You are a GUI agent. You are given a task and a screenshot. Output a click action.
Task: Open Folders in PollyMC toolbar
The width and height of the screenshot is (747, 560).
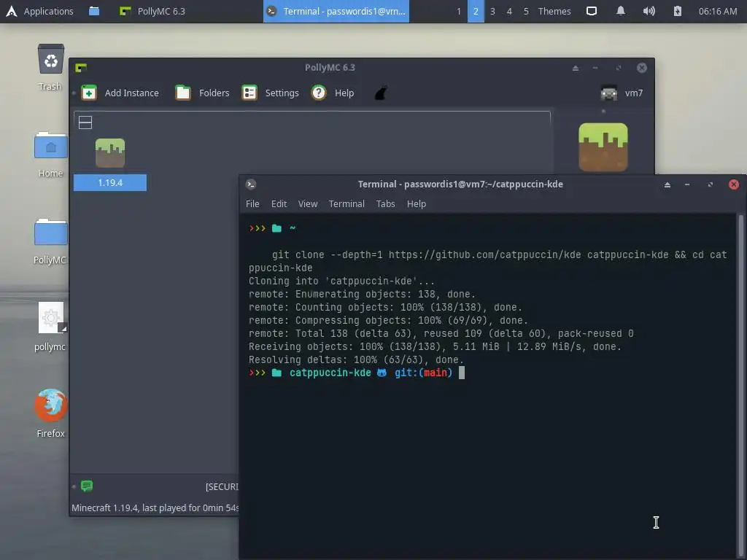click(203, 93)
